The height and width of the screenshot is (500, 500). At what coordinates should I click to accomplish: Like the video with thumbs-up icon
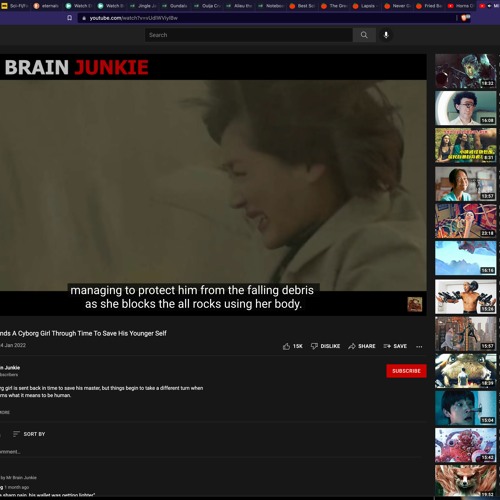286,346
